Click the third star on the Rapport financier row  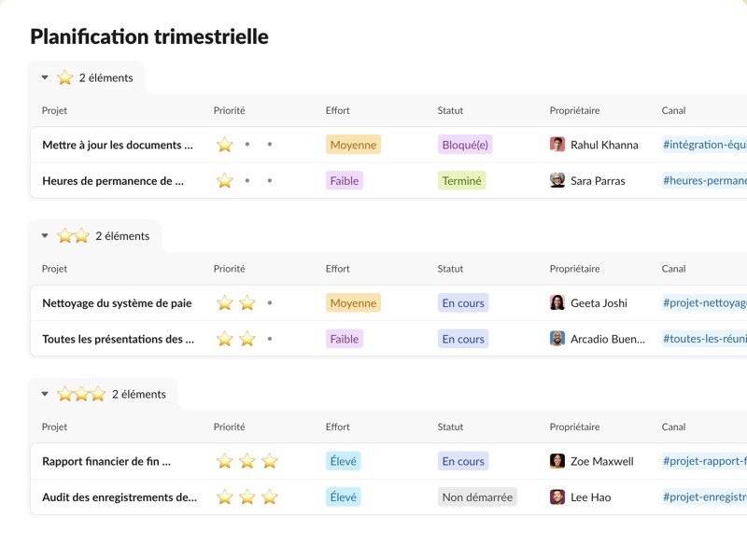[269, 461]
